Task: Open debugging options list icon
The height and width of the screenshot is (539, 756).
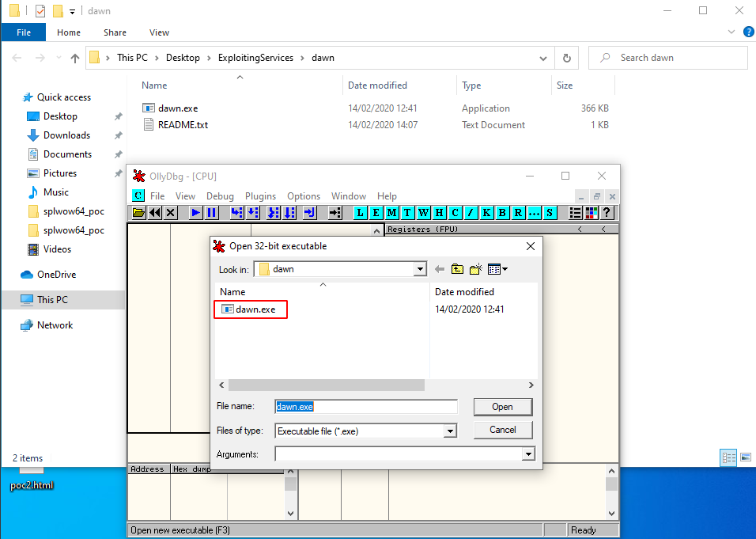Action: tap(575, 212)
